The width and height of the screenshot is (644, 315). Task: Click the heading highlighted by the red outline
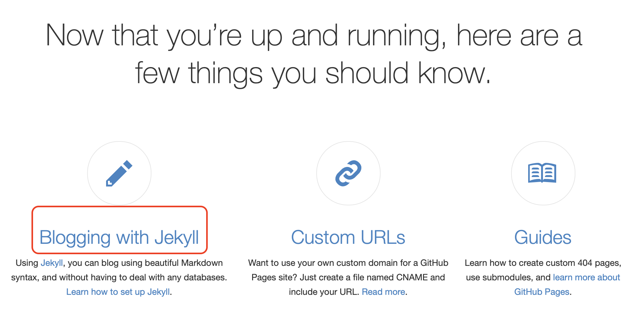[x=120, y=238]
